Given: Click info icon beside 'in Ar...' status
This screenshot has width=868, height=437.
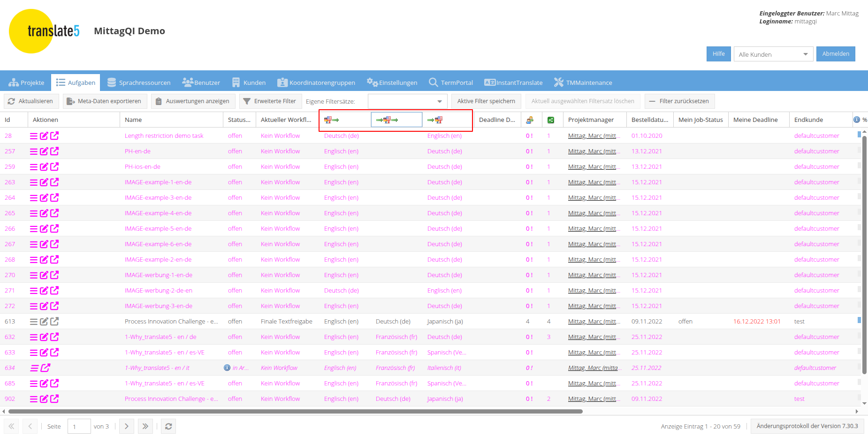Looking at the screenshot, I should pos(227,368).
